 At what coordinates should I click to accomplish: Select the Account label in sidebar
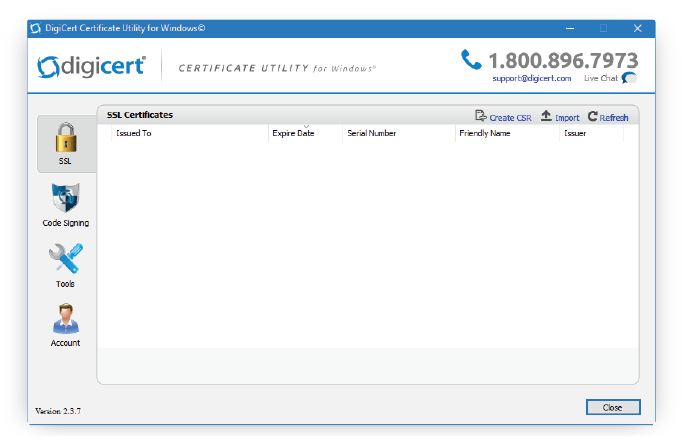coord(65,343)
